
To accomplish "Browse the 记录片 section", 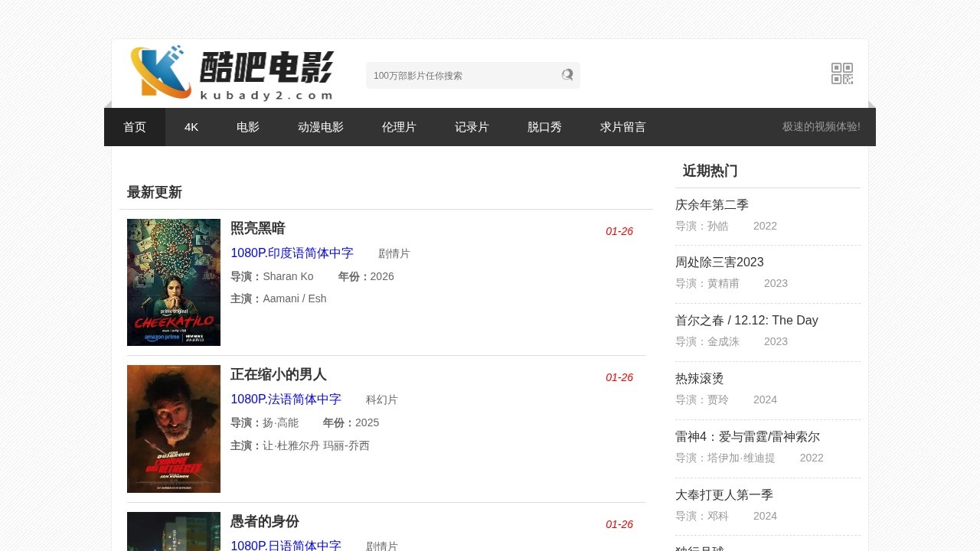I will pyautogui.click(x=472, y=127).
